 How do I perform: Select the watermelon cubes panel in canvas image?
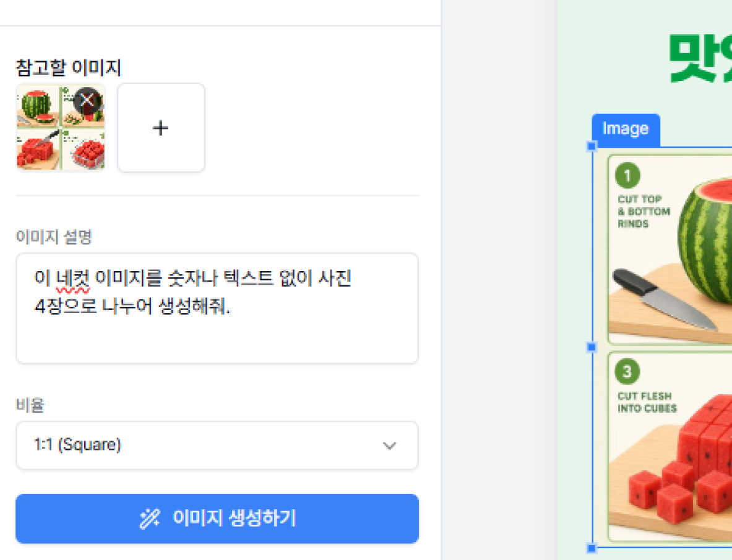[670, 447]
